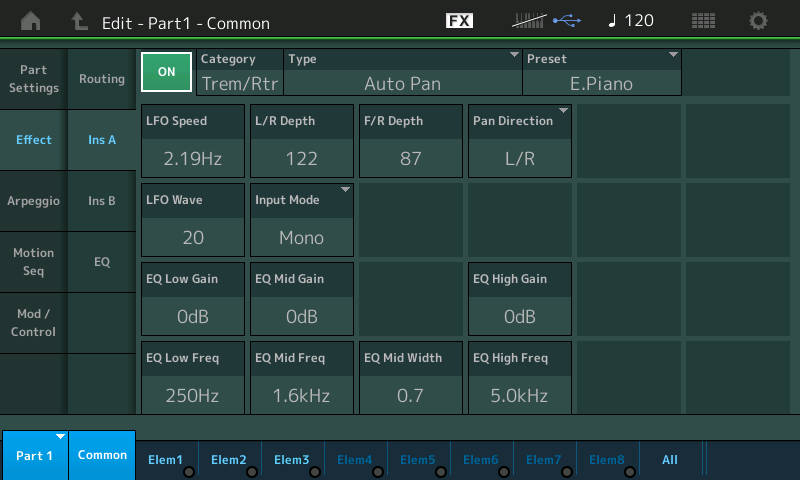Click the USB connection icon
Image resolution: width=800 pixels, height=480 pixels.
click(564, 21)
